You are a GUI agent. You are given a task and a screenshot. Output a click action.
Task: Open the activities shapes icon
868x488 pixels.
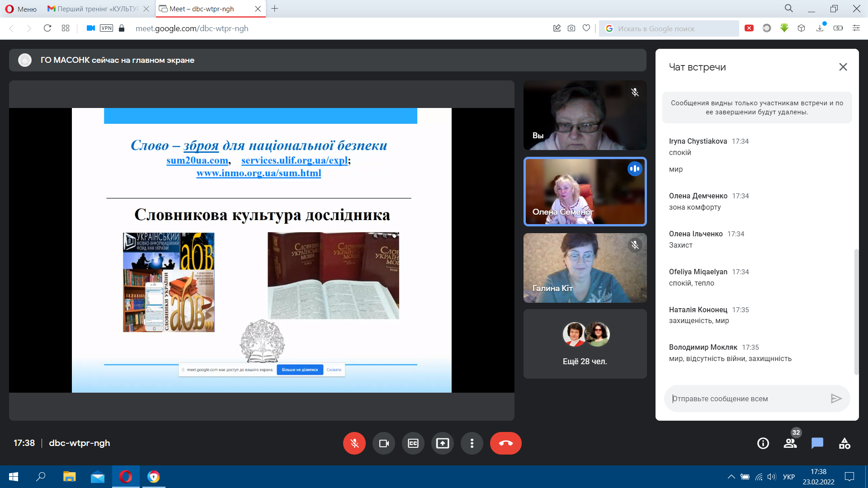click(844, 443)
